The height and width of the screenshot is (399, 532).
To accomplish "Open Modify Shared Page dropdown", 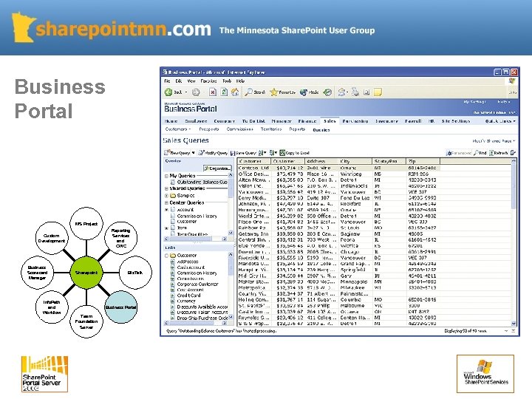I will (494, 141).
